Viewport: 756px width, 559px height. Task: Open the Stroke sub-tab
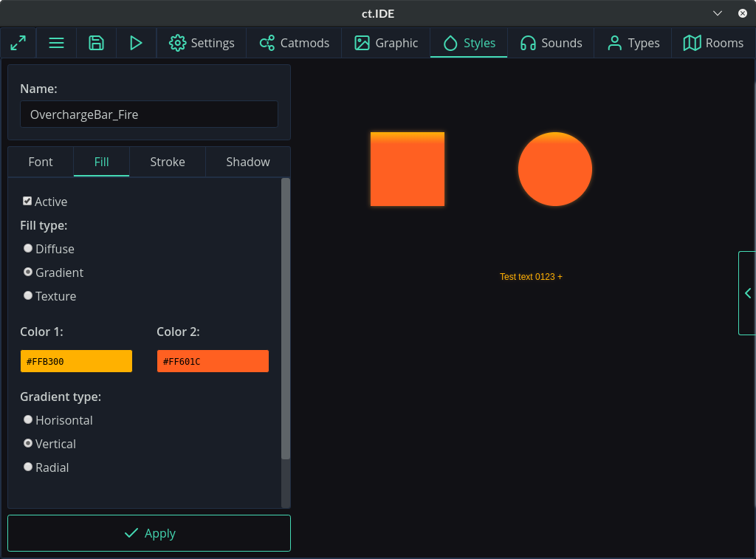(x=168, y=162)
